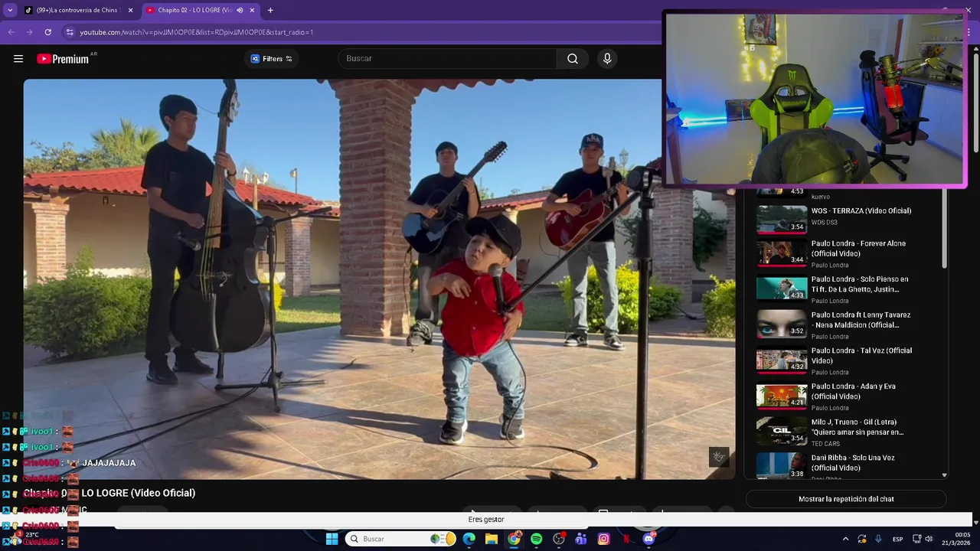
Task: Click the Adan y Eva thumbnail 4:21
Action: [782, 396]
